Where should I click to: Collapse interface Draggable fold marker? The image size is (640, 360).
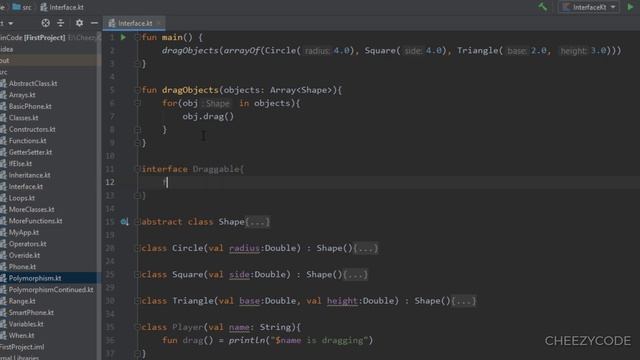point(138,169)
